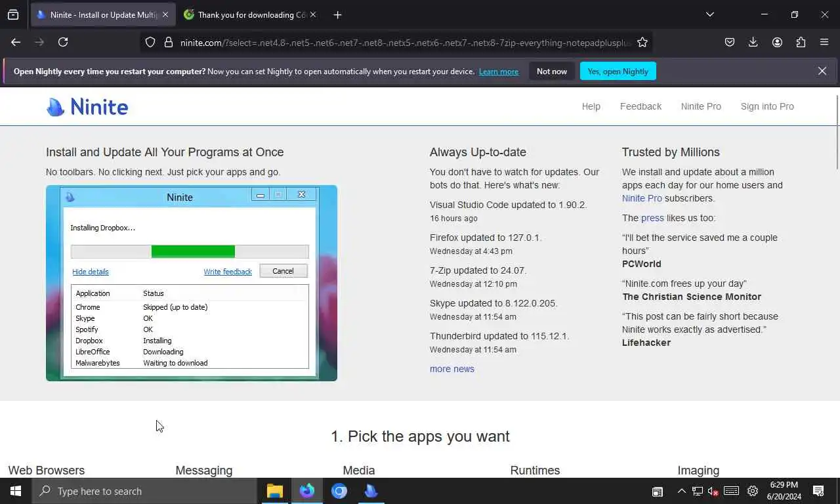
Task: Click Visual Studio Code updated to 1.90.2
Action: pyautogui.click(x=508, y=205)
